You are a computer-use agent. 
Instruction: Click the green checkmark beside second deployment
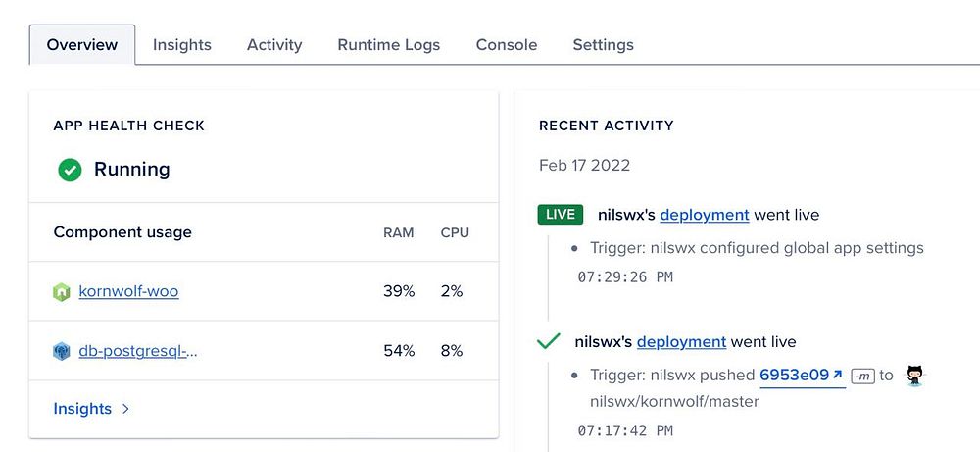(x=549, y=342)
